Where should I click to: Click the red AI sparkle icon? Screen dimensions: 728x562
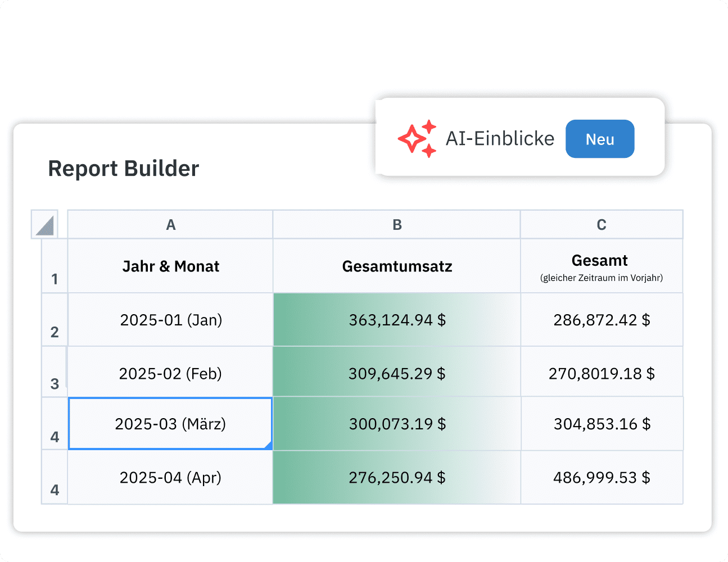point(416,138)
